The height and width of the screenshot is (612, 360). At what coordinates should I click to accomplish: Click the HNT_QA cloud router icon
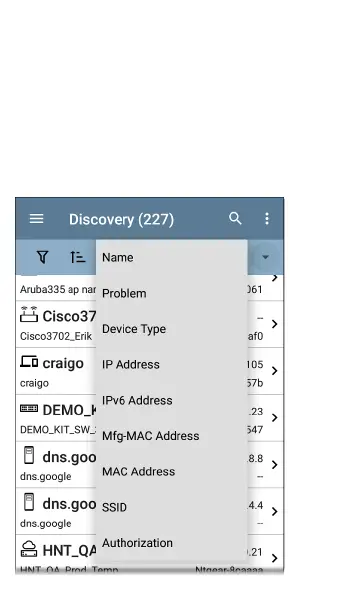pos(29,549)
